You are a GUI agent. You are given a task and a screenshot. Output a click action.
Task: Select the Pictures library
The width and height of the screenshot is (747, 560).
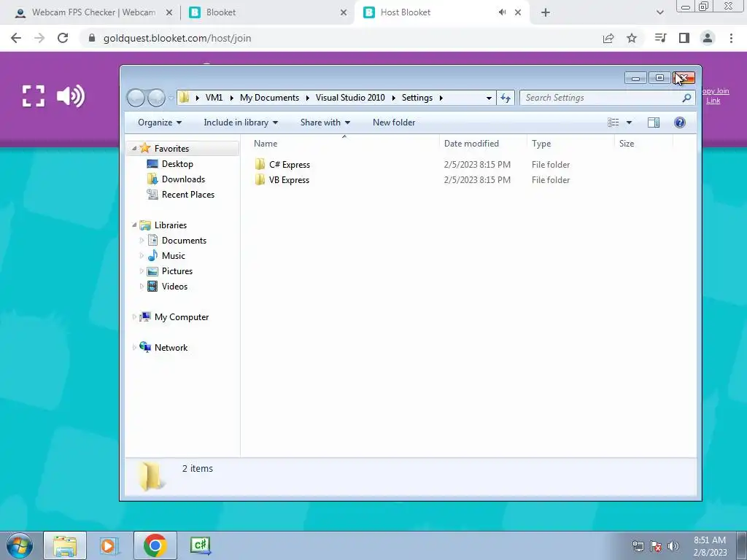click(177, 271)
